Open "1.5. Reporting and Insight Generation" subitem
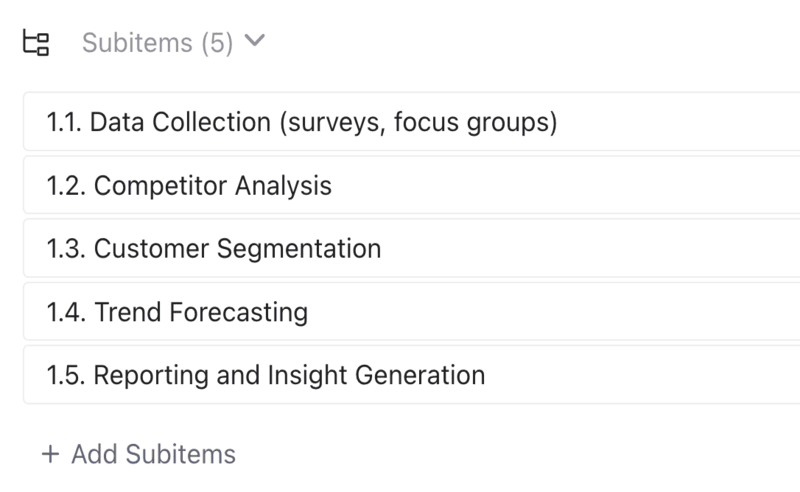The image size is (800, 492). click(266, 375)
